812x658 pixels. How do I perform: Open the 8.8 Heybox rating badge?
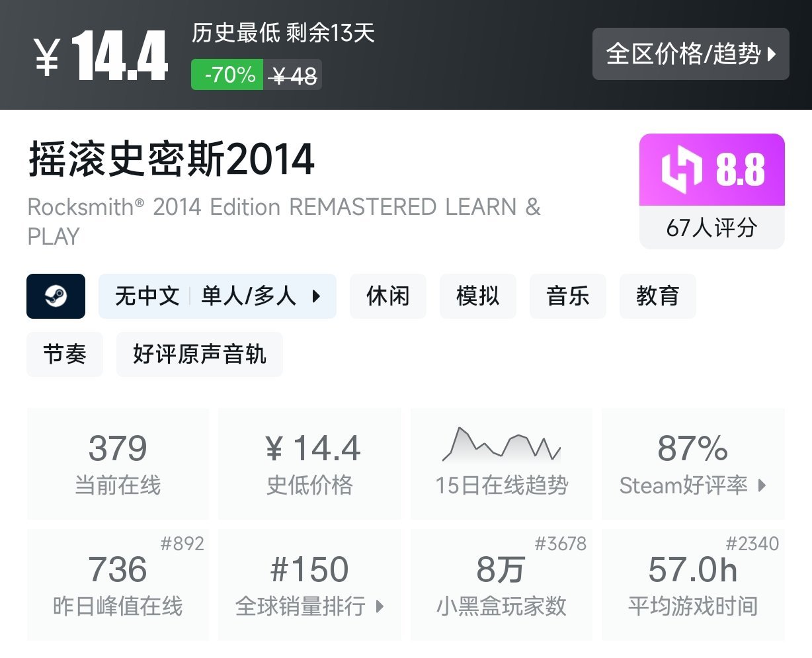712,170
